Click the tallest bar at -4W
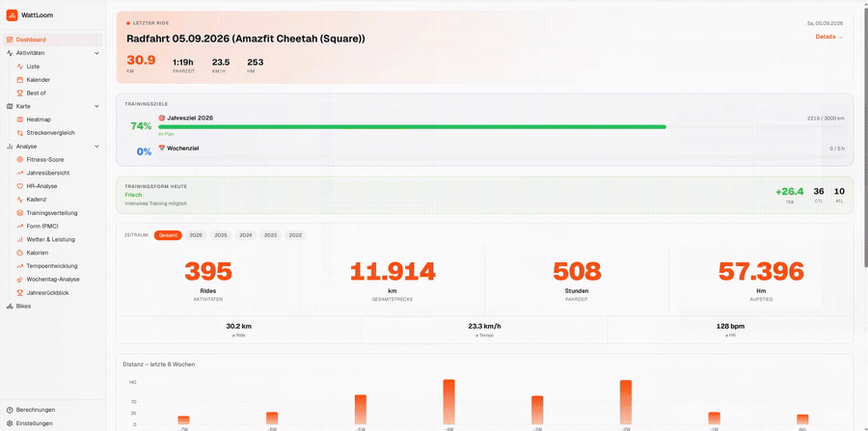 pyautogui.click(x=448, y=402)
